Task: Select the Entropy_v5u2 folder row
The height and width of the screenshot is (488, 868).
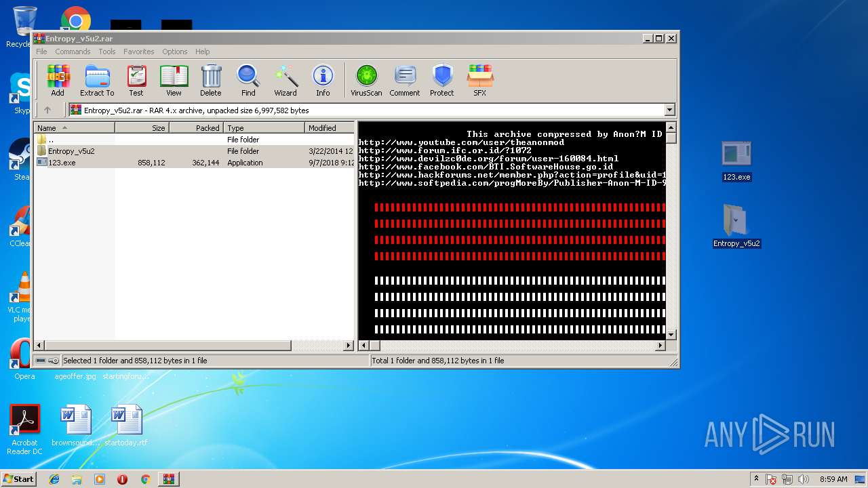Action: [195, 151]
